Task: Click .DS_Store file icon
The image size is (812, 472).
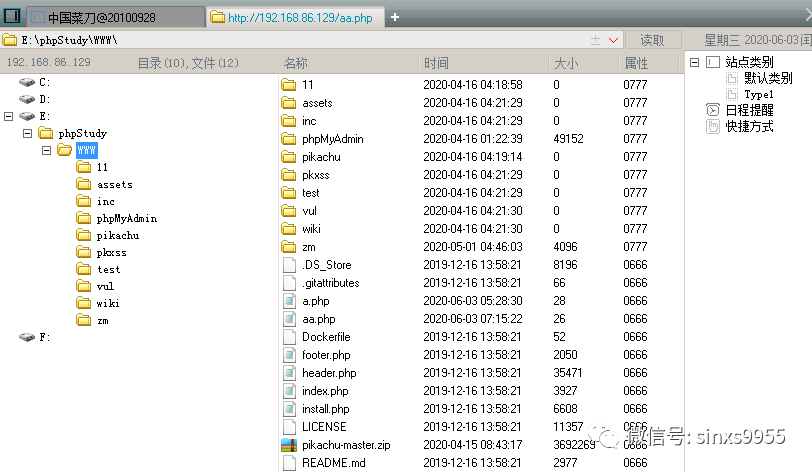Action: pos(289,265)
